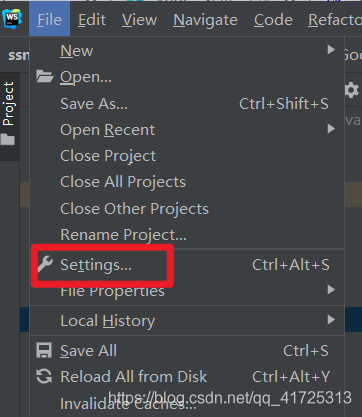Expand the New submenu arrow
This screenshot has width=362, height=417.
(331, 50)
